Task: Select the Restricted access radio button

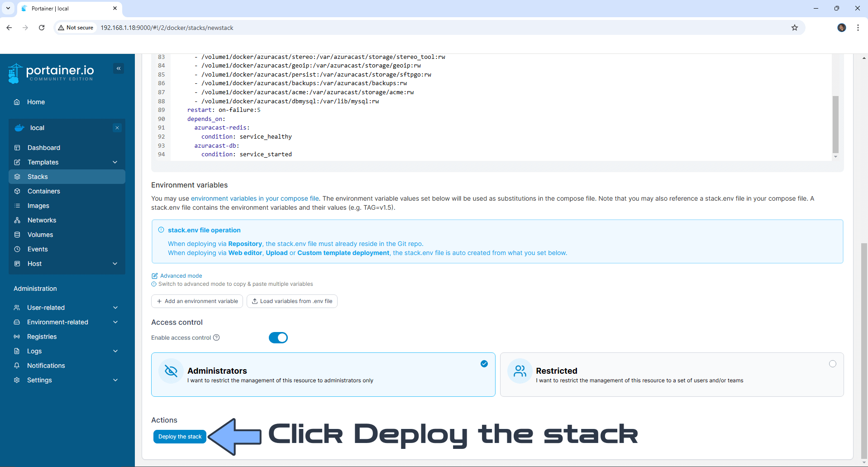Action: [833, 364]
